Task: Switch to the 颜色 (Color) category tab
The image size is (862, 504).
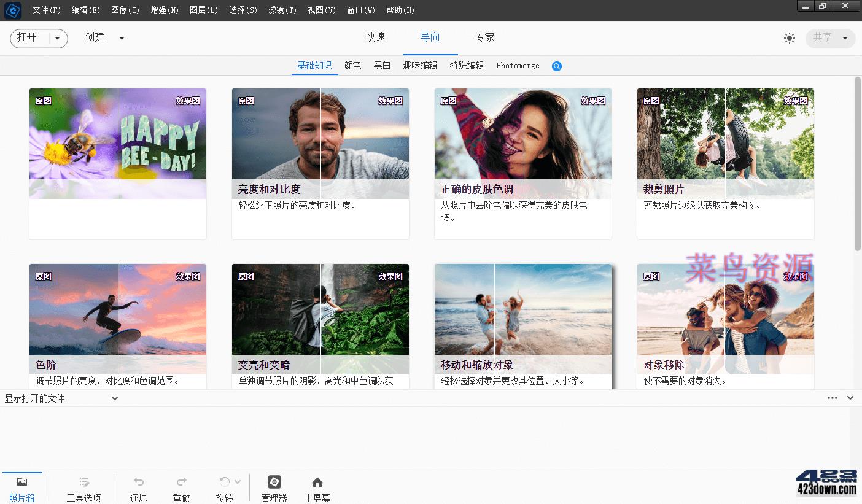Action: (352, 65)
